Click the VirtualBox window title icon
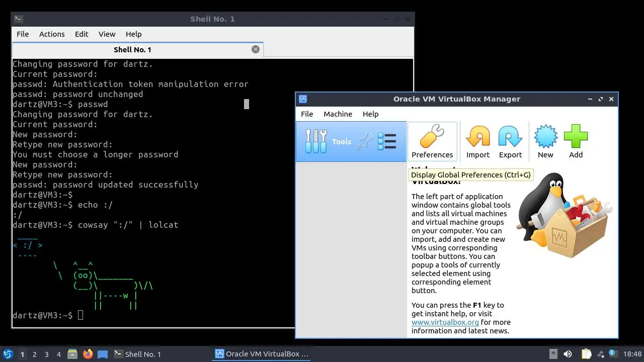 pos(302,99)
